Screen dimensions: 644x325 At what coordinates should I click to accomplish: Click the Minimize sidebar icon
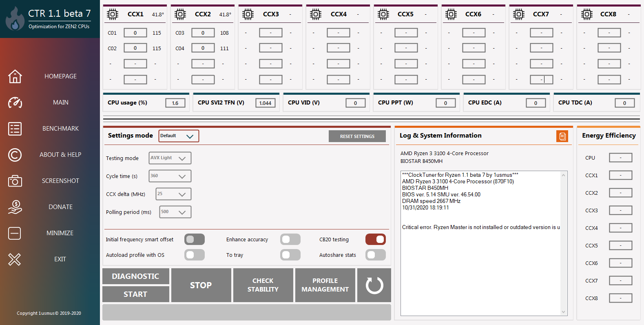15,233
